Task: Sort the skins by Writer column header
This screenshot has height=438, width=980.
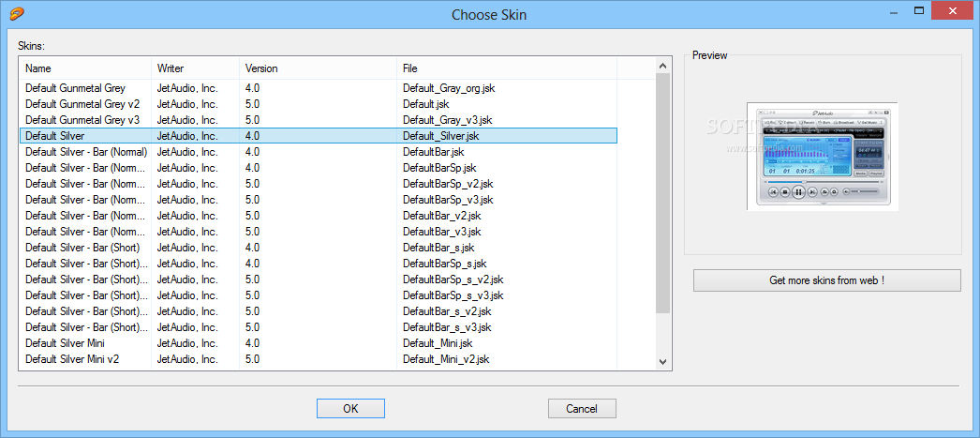Action: pos(196,68)
